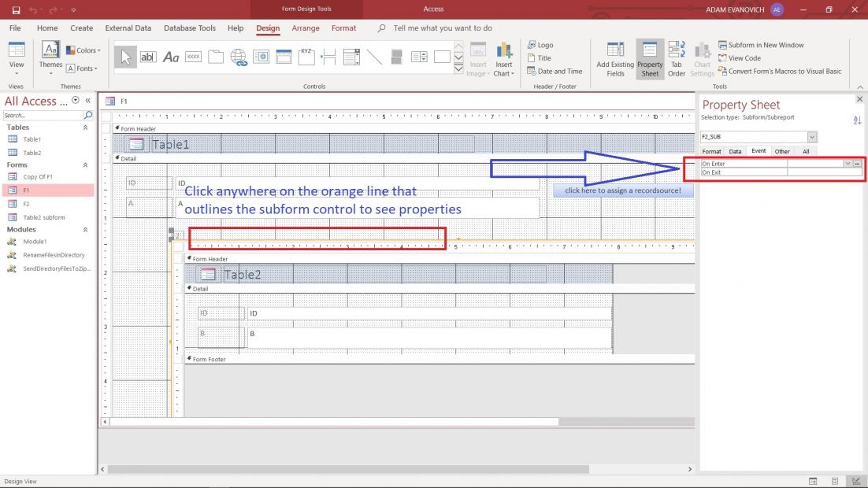Select the Rectangle control tool
Screen dimensions: 868x488
tap(442, 57)
